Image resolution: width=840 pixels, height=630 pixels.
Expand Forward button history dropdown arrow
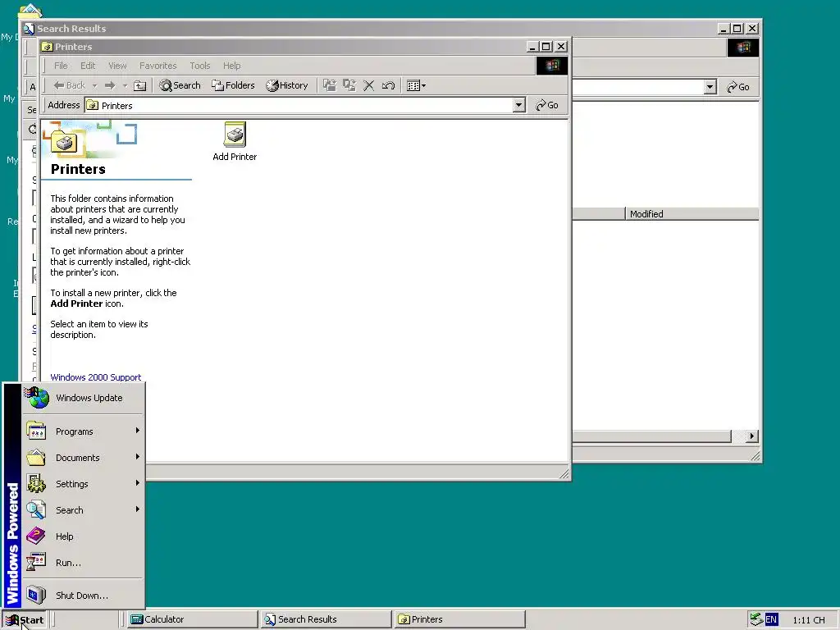pyautogui.click(x=125, y=85)
